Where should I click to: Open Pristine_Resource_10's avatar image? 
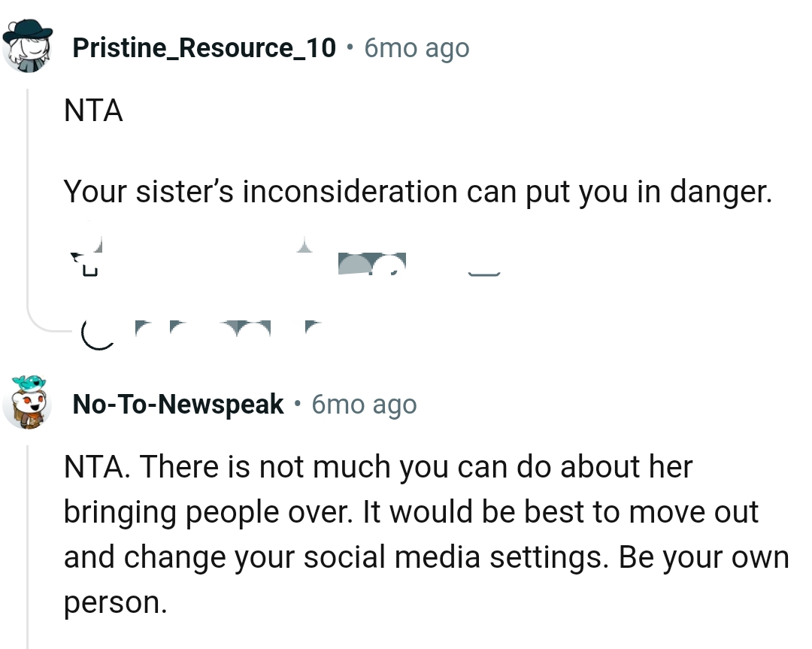point(28,47)
